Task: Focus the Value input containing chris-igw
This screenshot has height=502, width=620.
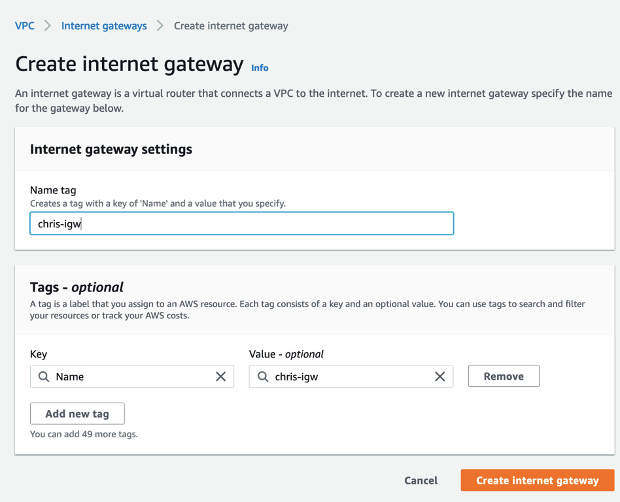Action: [x=351, y=376]
